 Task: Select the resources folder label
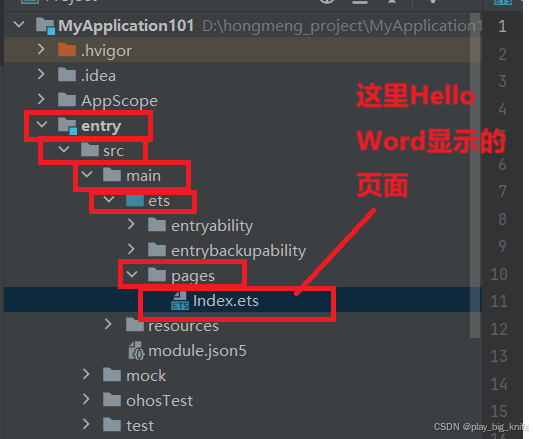tap(184, 326)
